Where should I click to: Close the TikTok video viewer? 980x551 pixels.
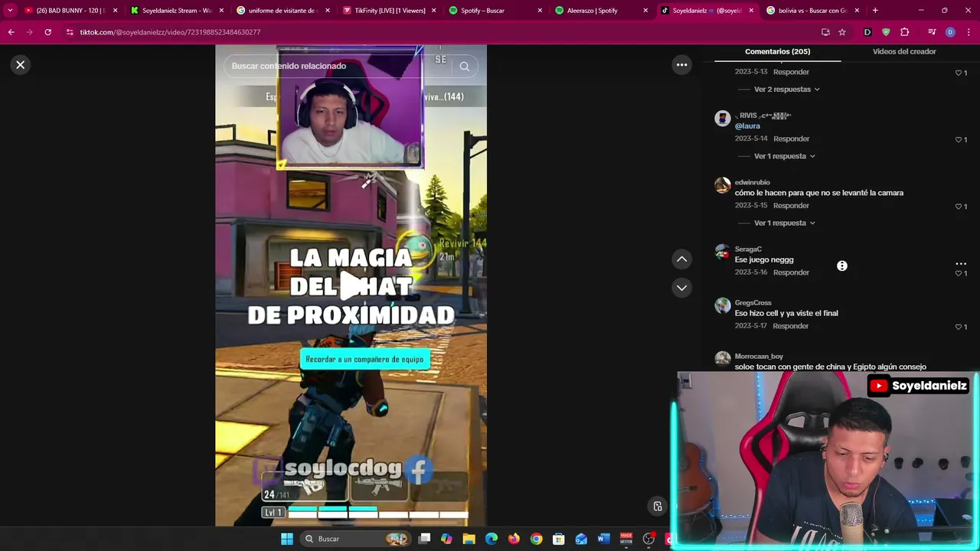[x=21, y=65]
